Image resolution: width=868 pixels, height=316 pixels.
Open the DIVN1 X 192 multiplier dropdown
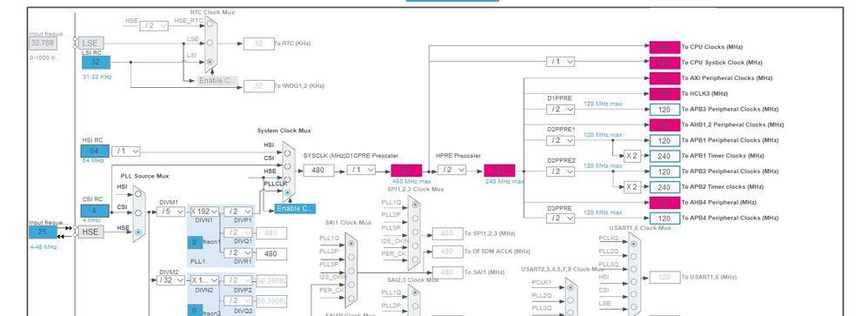pos(204,212)
